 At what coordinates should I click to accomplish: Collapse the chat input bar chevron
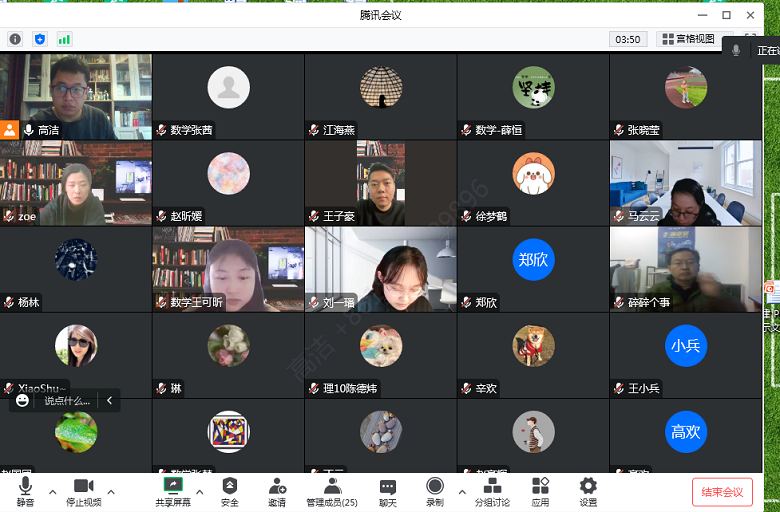pos(109,400)
